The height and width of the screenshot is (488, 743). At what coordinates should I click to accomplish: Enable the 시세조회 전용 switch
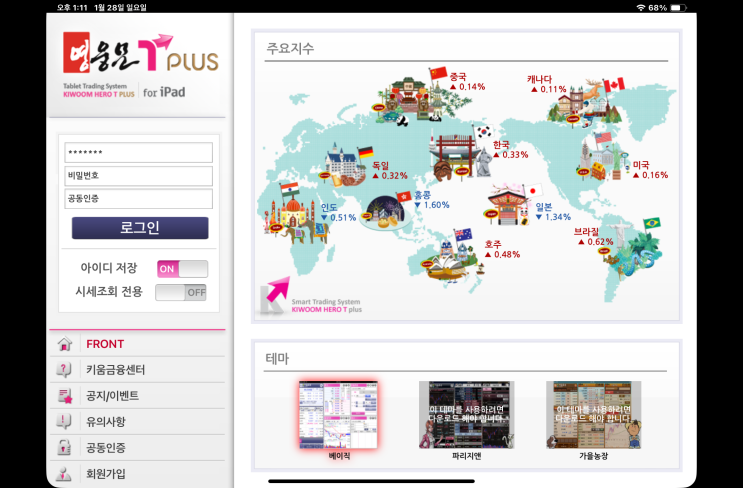pos(181,292)
